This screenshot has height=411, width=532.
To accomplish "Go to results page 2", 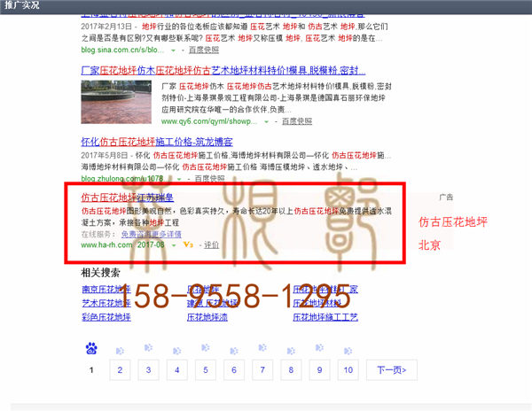I will point(120,369).
